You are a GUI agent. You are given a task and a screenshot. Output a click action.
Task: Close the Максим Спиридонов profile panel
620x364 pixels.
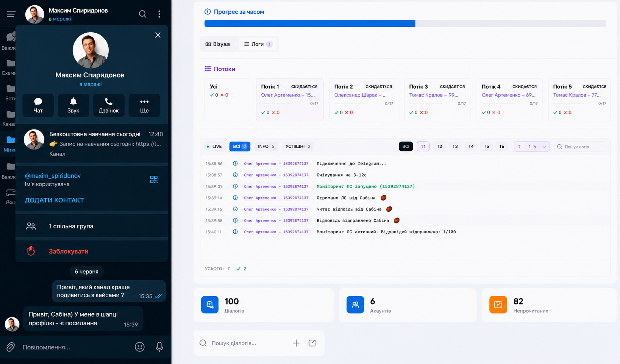158,35
